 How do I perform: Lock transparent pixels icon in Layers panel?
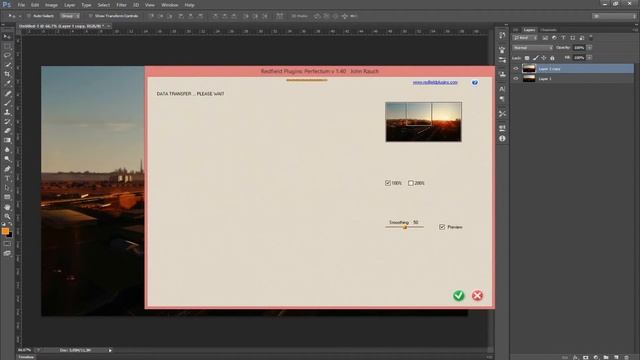(527, 58)
